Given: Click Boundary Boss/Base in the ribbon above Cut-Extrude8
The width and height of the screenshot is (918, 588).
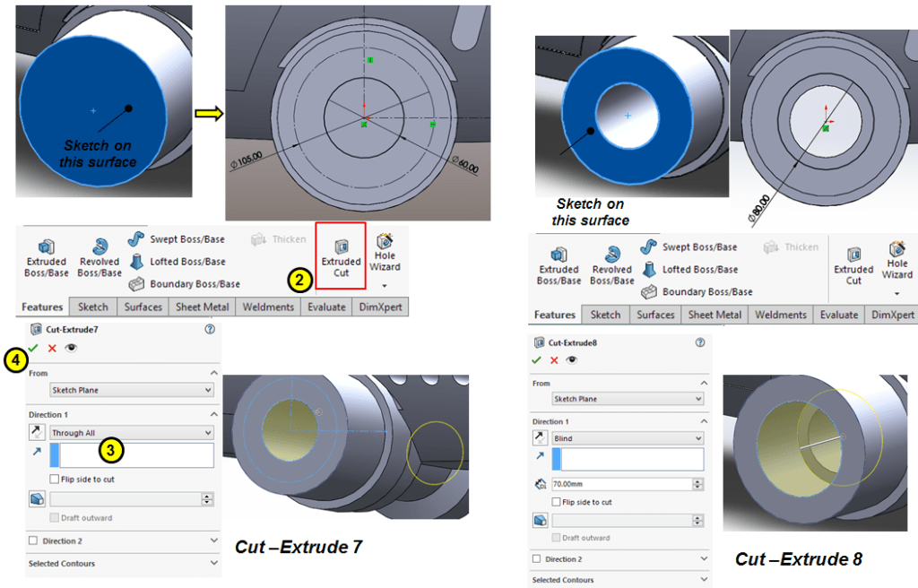Looking at the screenshot, I should pos(698,291).
